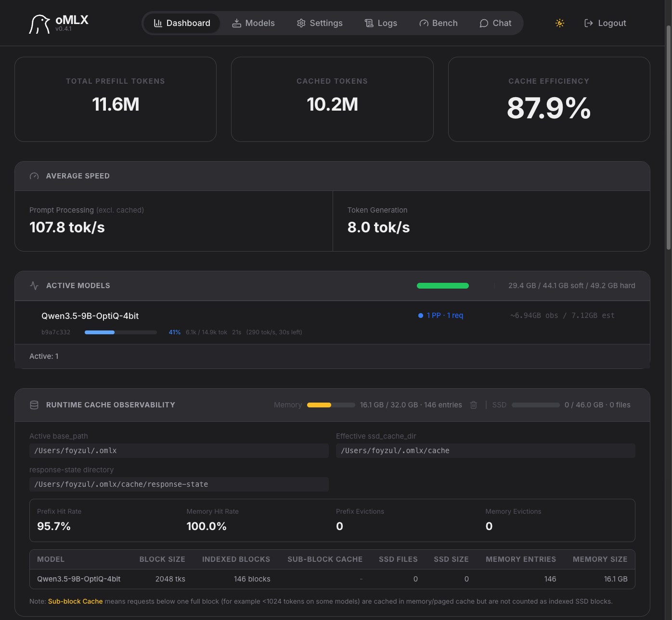The width and height of the screenshot is (672, 620).
Task: Click the '0 / 46.0 GB · 0 files' text
Action: click(597, 405)
